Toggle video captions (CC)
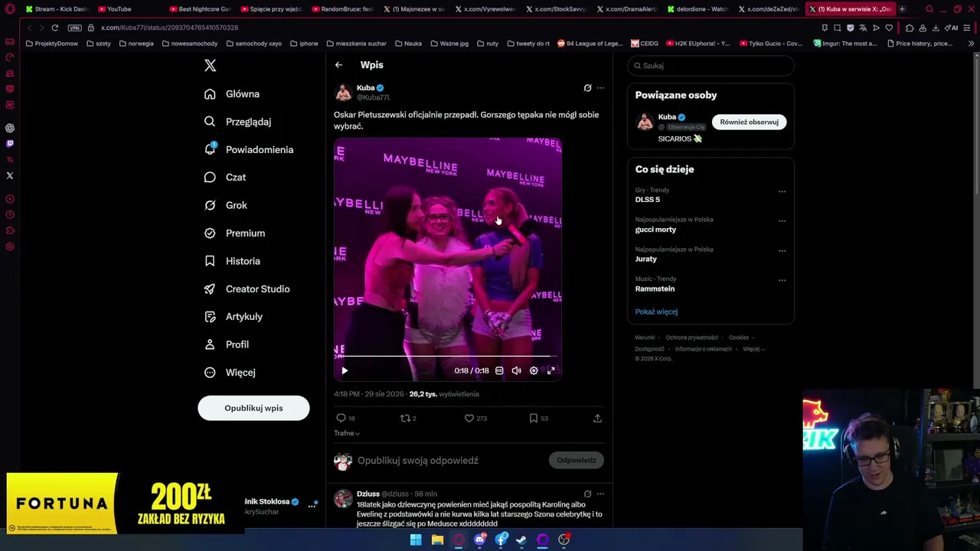Screen dimensions: 980x551 tap(499, 370)
